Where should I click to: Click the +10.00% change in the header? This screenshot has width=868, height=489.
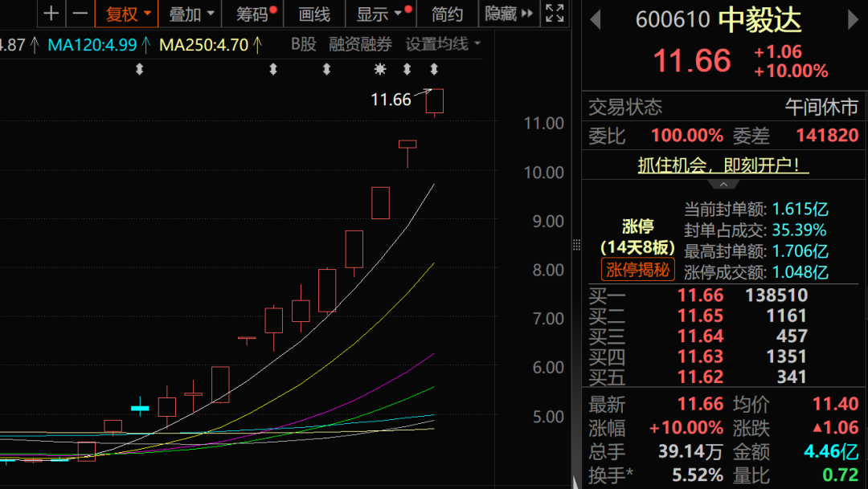click(x=791, y=71)
